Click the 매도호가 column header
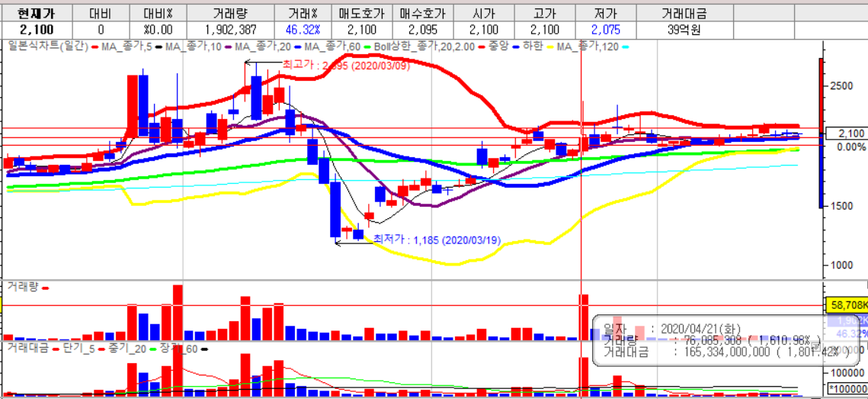The image size is (868, 399). click(x=362, y=13)
